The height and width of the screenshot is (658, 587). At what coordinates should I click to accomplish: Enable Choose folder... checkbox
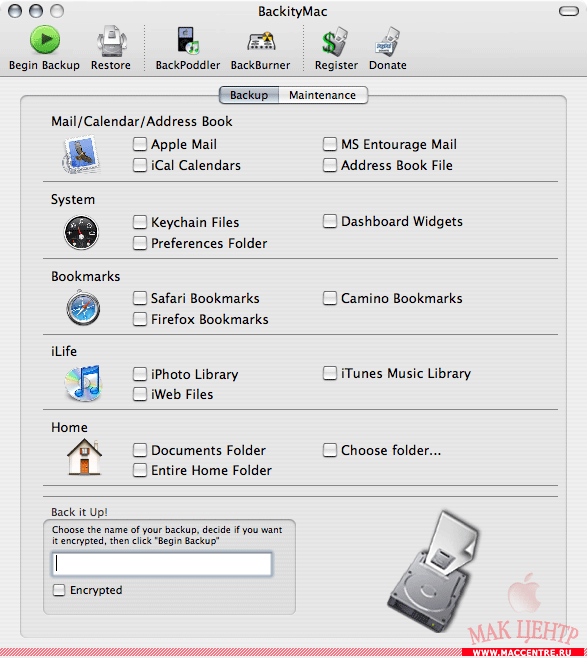tap(330, 450)
